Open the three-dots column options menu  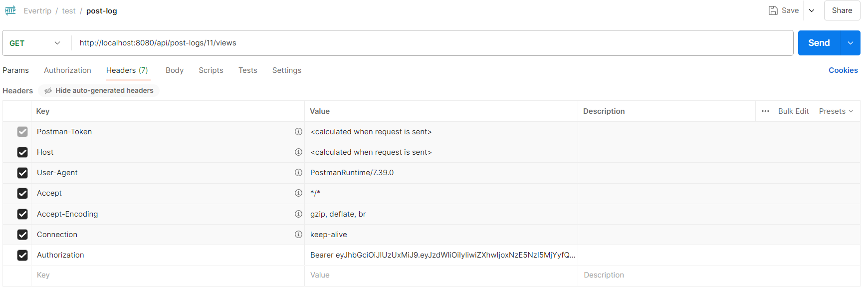coord(765,111)
